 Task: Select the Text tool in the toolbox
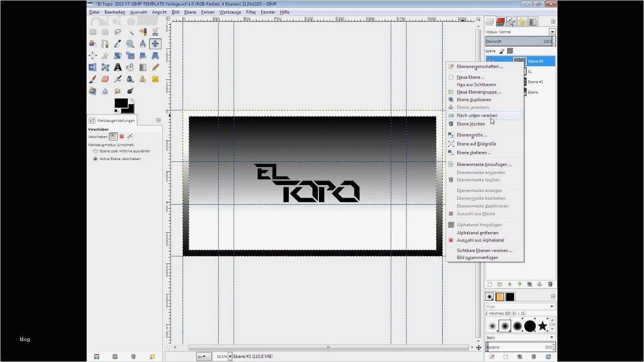point(118,67)
